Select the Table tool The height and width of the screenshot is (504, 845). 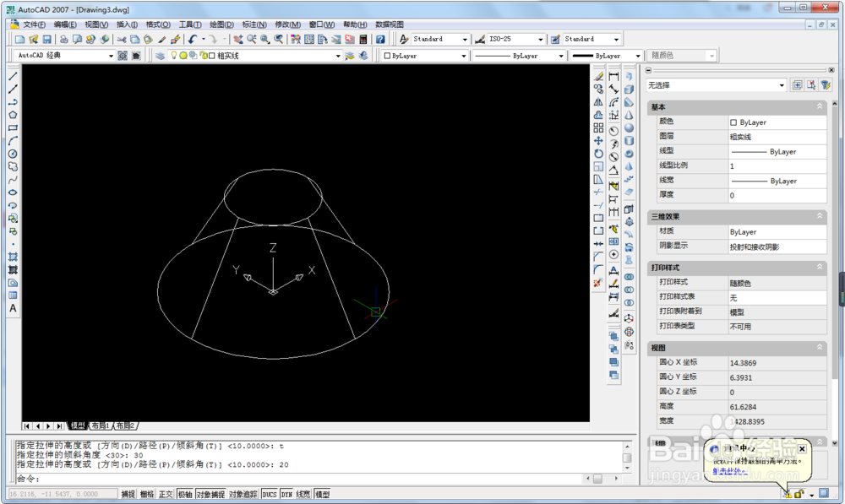click(x=13, y=295)
